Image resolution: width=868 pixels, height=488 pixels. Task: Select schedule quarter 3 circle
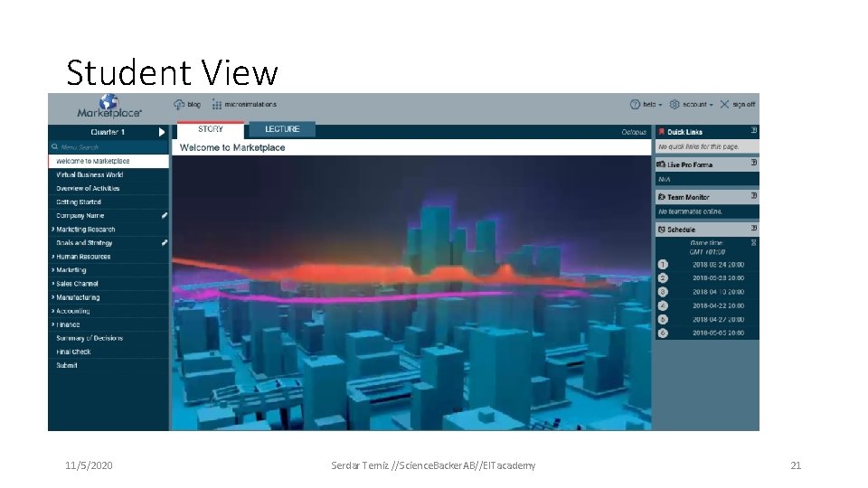[663, 292]
